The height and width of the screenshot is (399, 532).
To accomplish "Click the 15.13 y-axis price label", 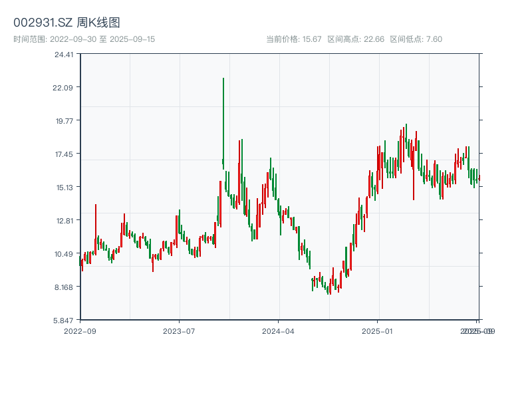I will pos(65,188).
